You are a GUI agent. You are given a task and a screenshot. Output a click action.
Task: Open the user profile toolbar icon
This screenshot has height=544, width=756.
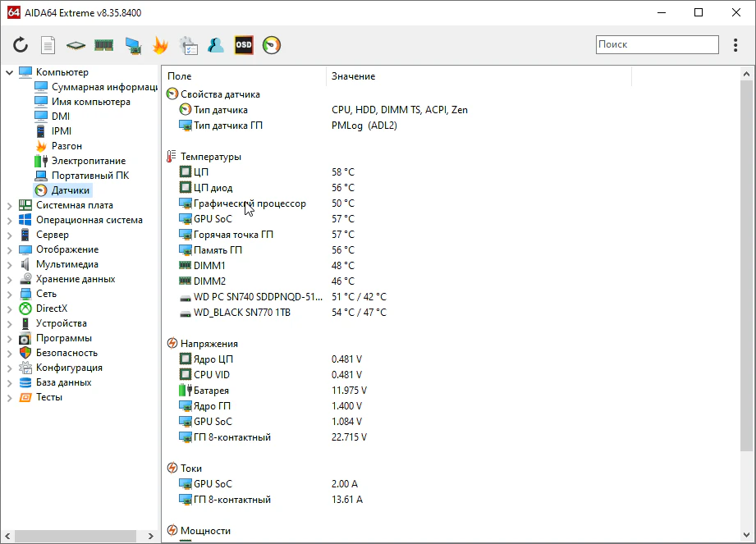click(x=216, y=45)
